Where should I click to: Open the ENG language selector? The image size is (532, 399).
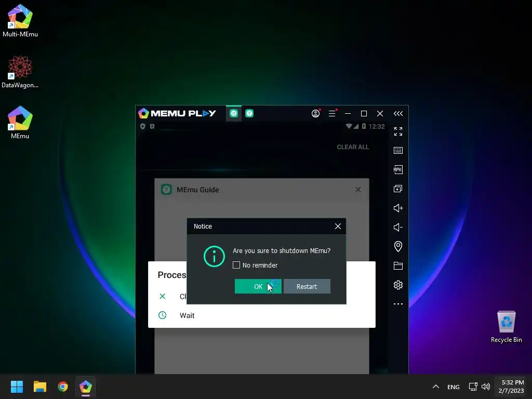click(453, 387)
